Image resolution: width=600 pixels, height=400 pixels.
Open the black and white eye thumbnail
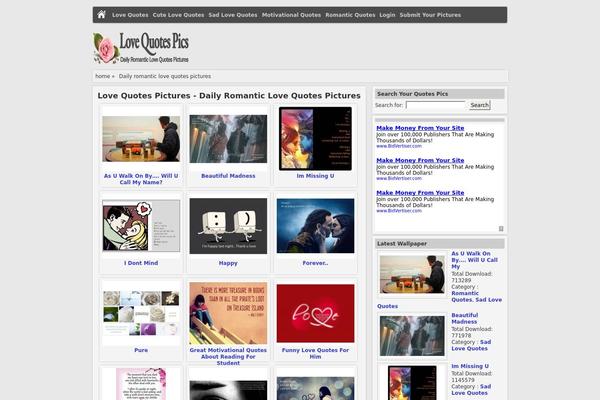228,390
